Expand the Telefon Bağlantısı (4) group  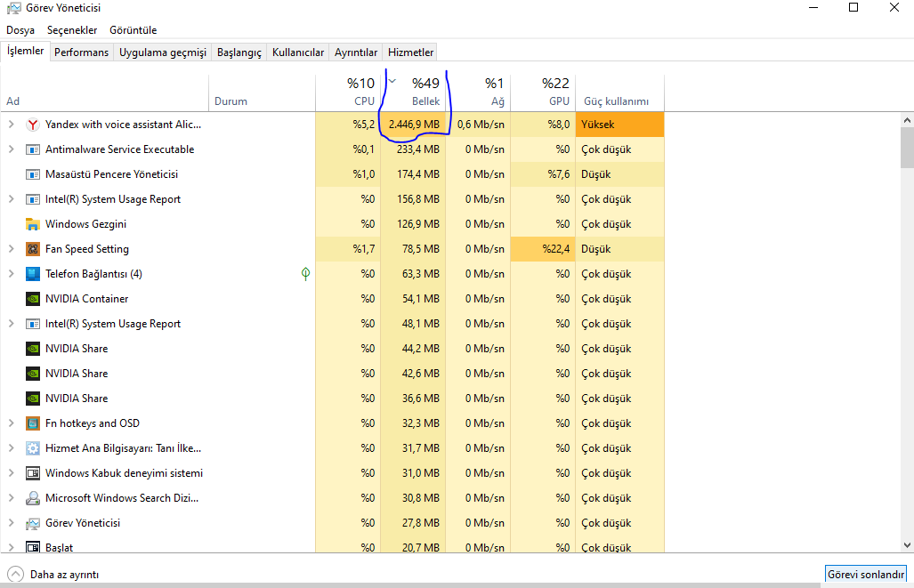pos(11,273)
